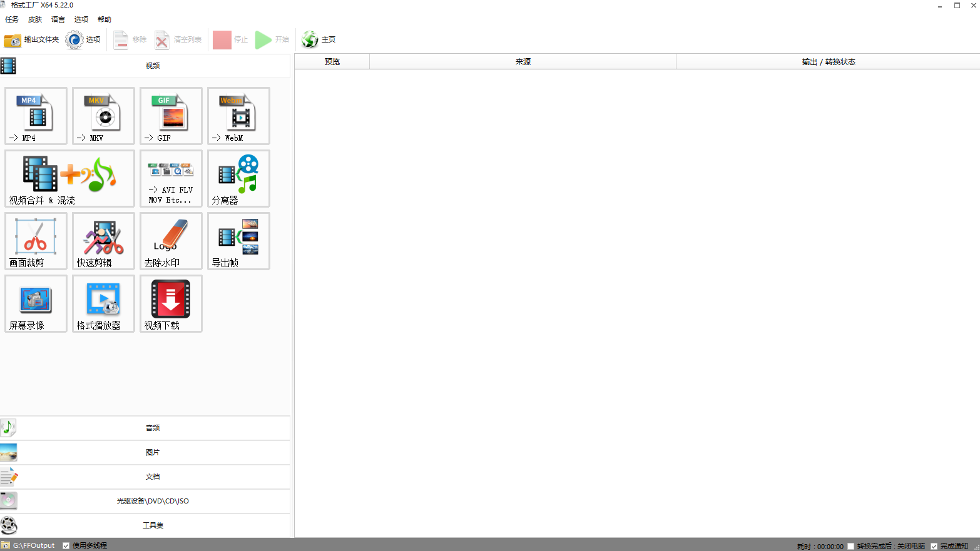Expand the 音频 audio section
The image size is (980, 551).
tap(152, 428)
